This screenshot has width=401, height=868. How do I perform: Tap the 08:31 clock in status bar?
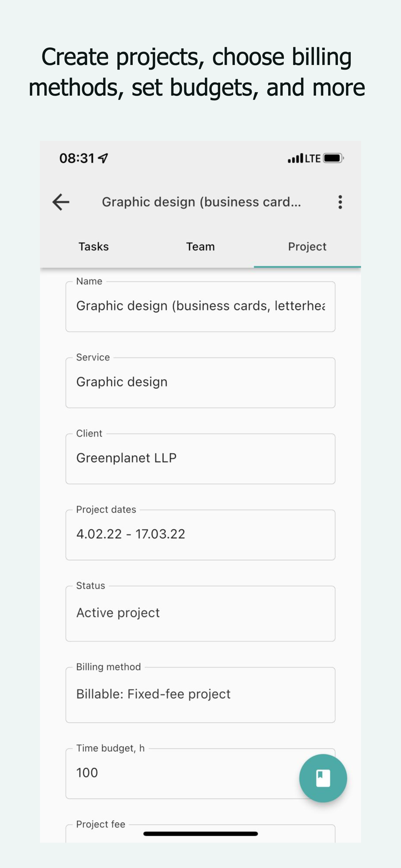(x=77, y=158)
